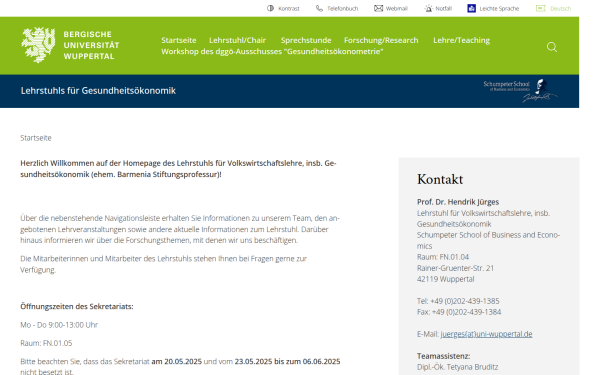Click the name Dipl.-Ök. Tetyana Bruditz
This screenshot has width=600, height=375.
point(458,367)
